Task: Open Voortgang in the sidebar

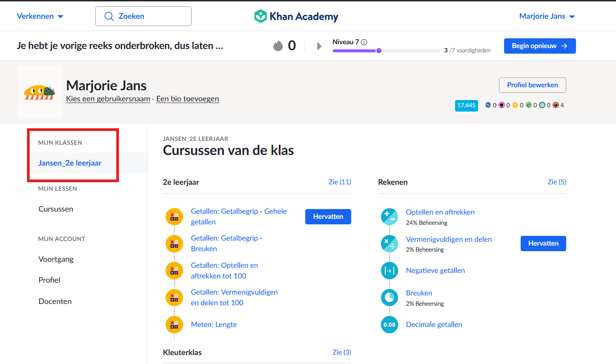Action: pyautogui.click(x=56, y=259)
